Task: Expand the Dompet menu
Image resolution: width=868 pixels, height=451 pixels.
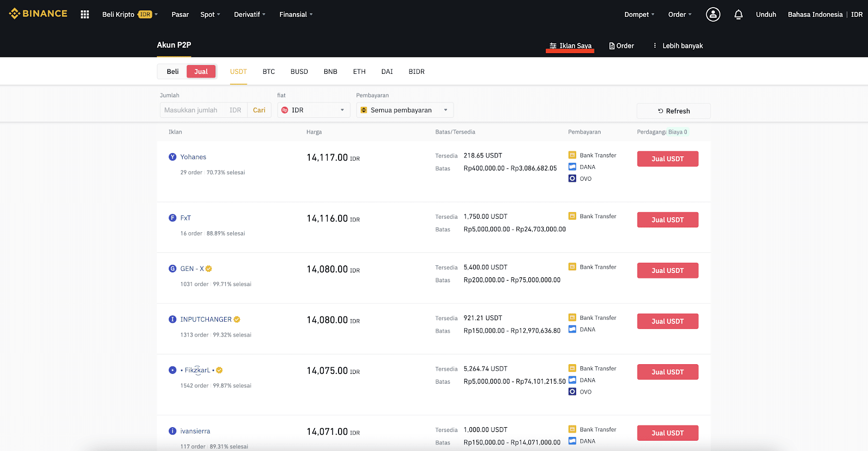Action: click(x=640, y=15)
